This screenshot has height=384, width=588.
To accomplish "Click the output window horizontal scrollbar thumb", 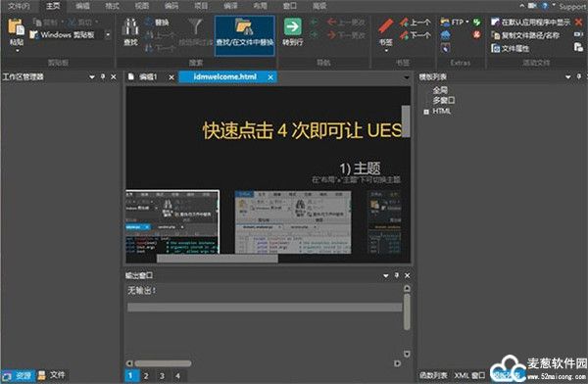I will click(163, 363).
